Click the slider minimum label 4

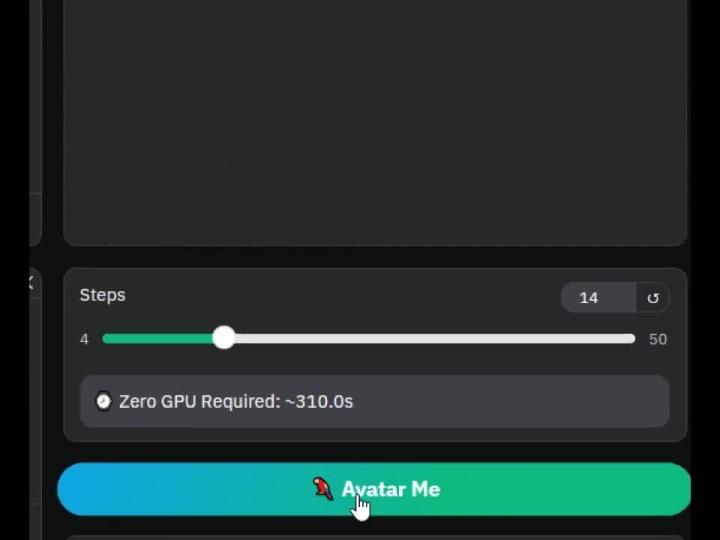[84, 339]
